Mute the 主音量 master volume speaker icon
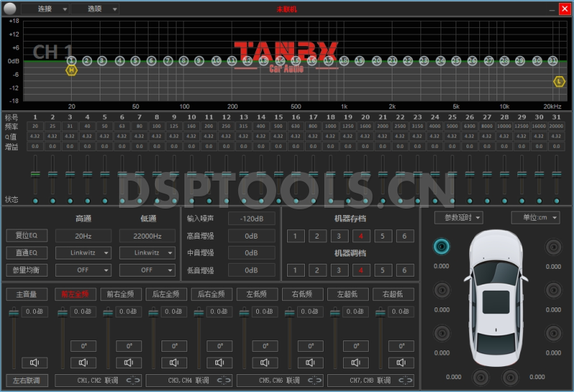 (x=34, y=363)
